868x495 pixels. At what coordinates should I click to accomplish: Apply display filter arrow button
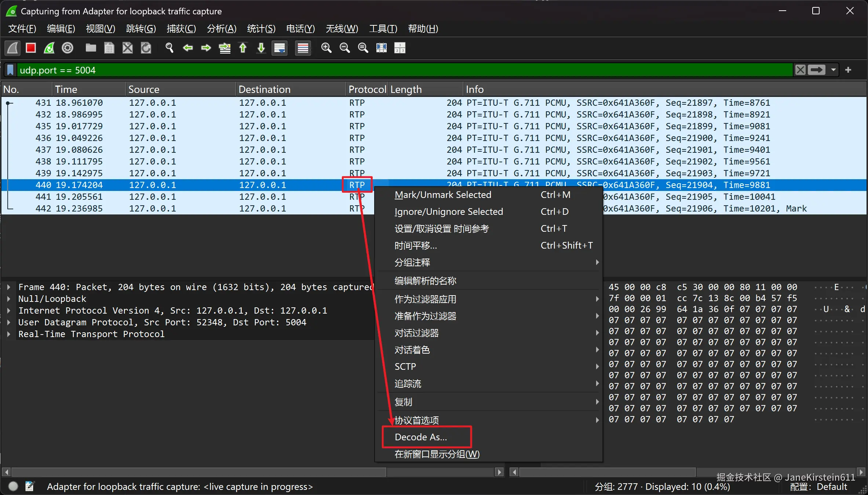pyautogui.click(x=817, y=70)
